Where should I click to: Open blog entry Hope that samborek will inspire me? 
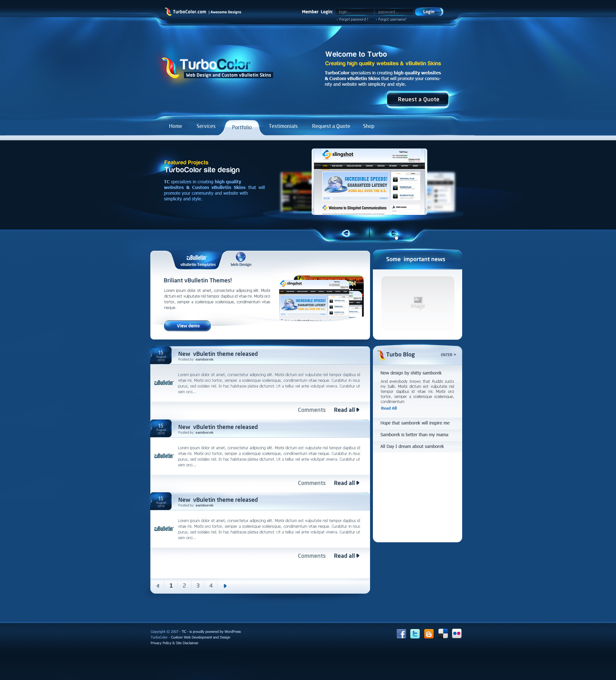[x=415, y=423]
